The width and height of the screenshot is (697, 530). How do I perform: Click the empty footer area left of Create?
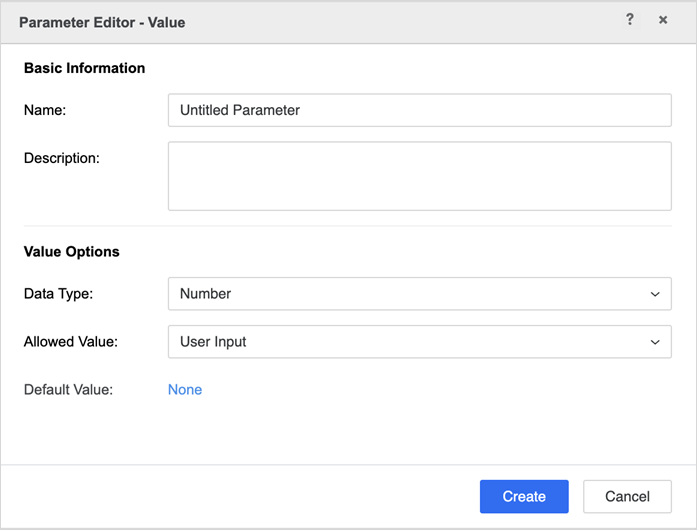point(240,496)
